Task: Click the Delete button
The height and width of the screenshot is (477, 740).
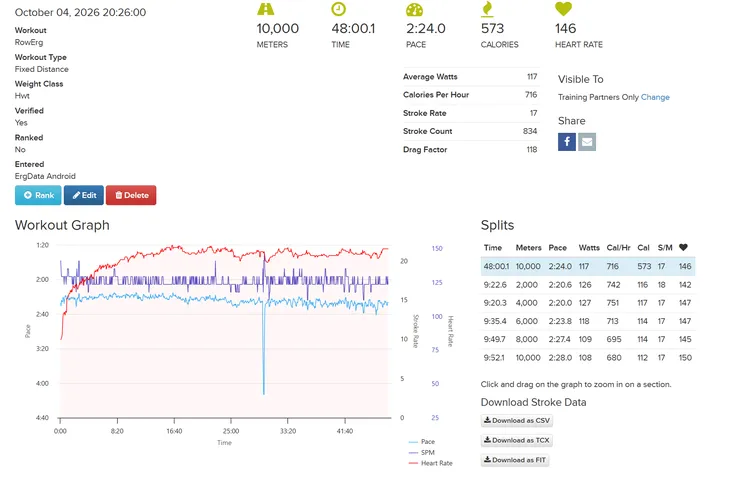Action: click(131, 195)
